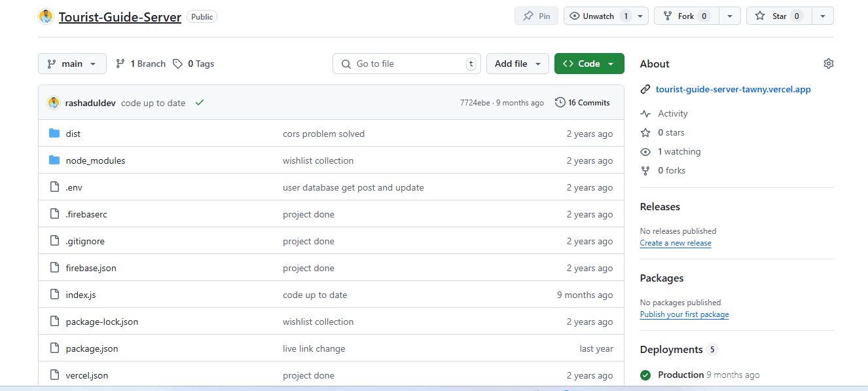This screenshot has width=868, height=391.
Task: Click the node_modules folder icon
Action: tap(54, 160)
